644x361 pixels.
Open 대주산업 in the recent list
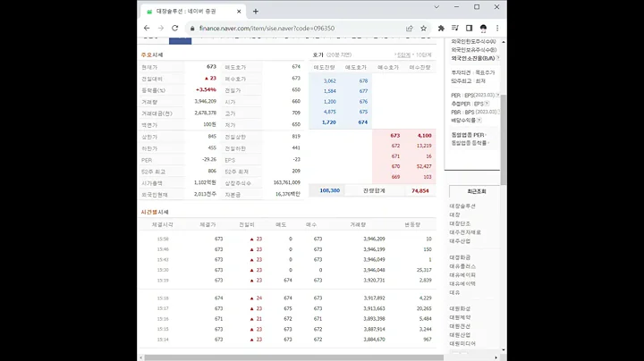tap(460, 240)
